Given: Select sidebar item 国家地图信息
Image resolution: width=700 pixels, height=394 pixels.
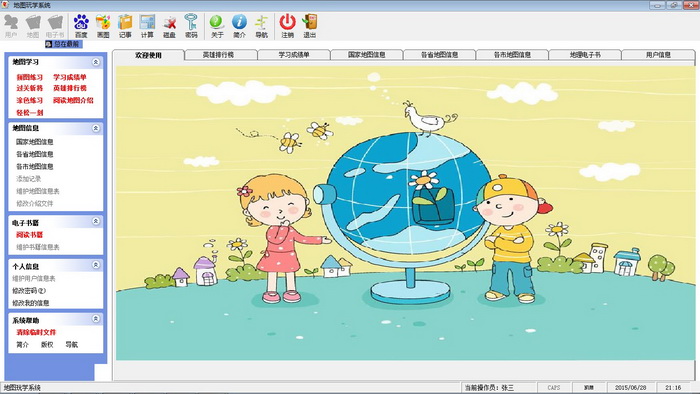Looking at the screenshot, I should (34, 142).
